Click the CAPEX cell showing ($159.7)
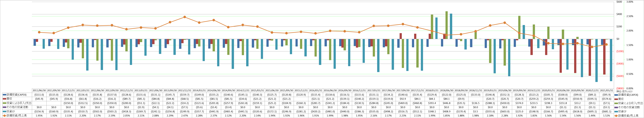Screen dimensions: 644x118 pyautogui.click(x=185, y=95)
